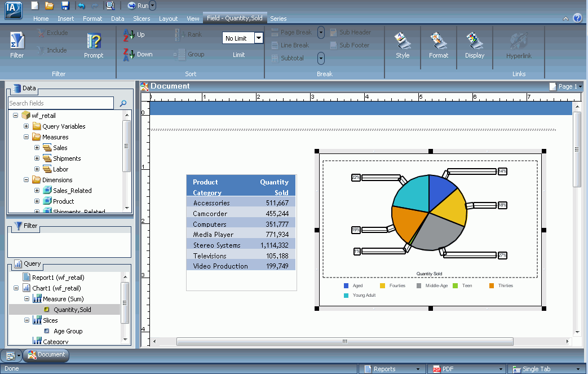The image size is (588, 374).
Task: Switch to the Insert tab
Action: tap(65, 19)
